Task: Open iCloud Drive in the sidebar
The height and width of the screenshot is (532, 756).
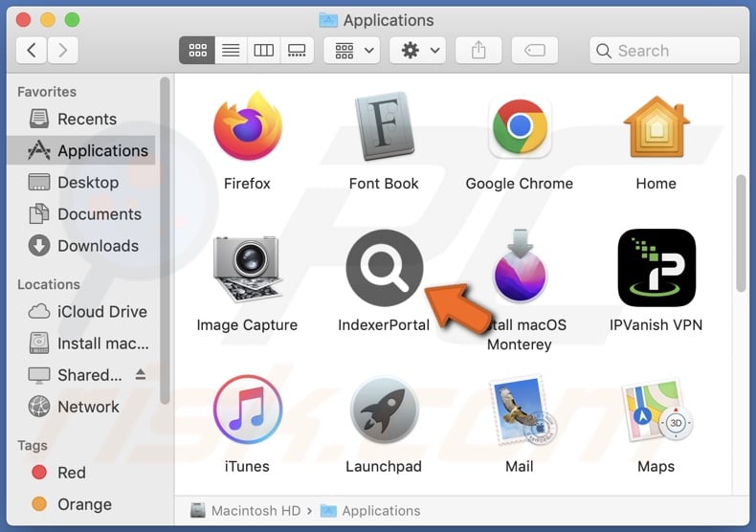Action: click(x=81, y=312)
